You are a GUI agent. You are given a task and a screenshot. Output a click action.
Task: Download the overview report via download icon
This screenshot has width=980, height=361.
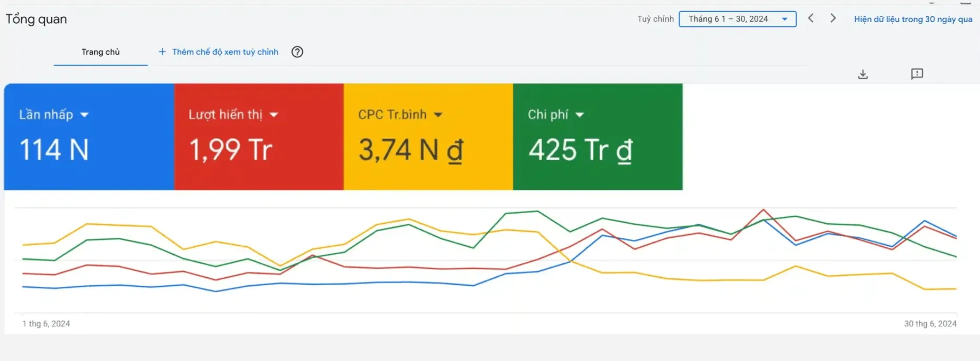coord(863,74)
